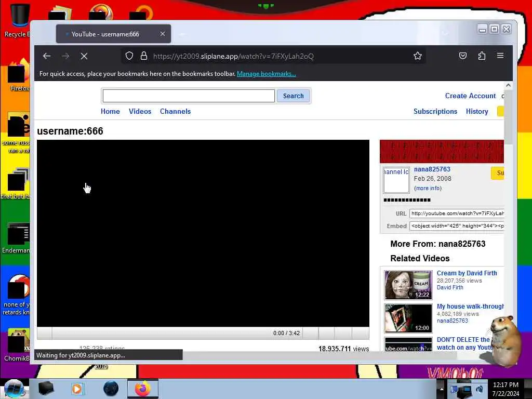The height and width of the screenshot is (399, 532).
Task: Open the Home page link
Action: [x=110, y=111]
